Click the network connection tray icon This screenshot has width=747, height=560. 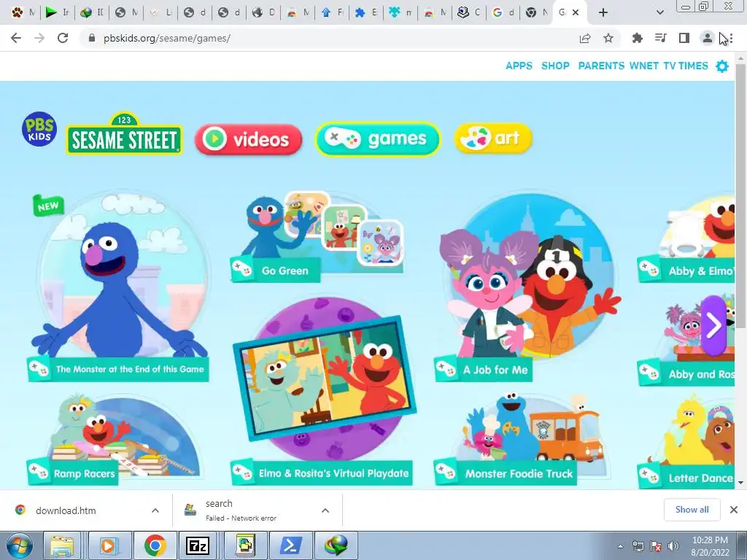(x=638, y=546)
